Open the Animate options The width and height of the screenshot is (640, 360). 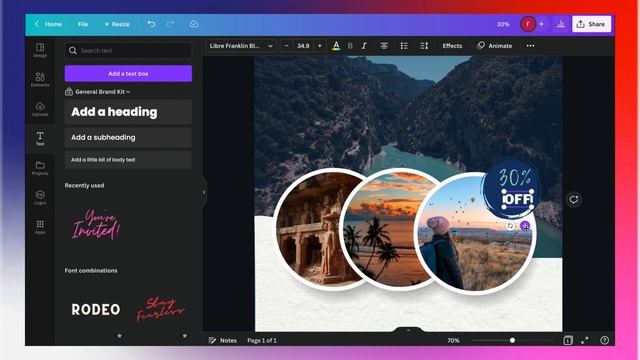tap(494, 46)
